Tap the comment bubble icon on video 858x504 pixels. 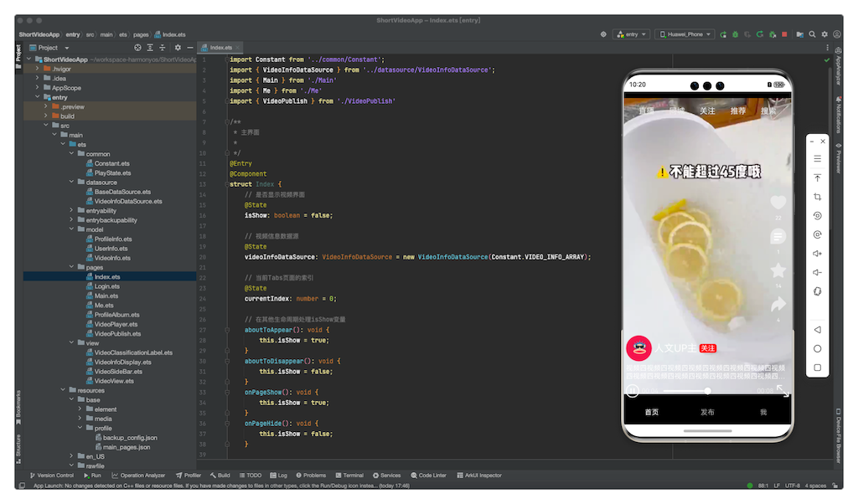(778, 237)
